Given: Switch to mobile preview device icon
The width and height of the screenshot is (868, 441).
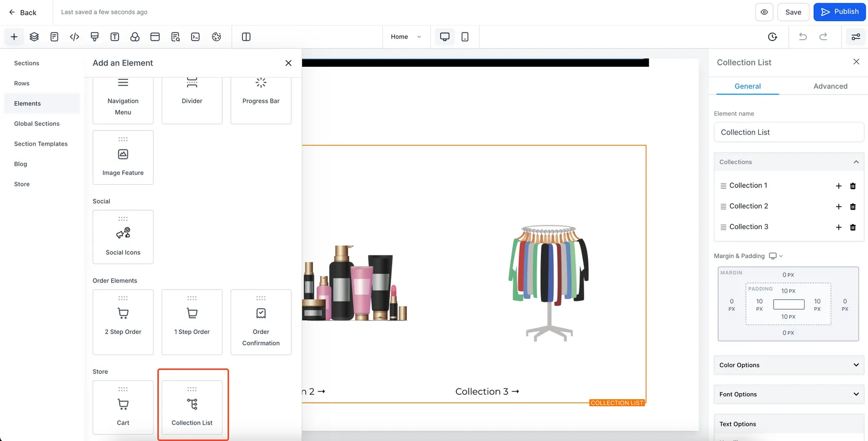Looking at the screenshot, I should tap(465, 37).
